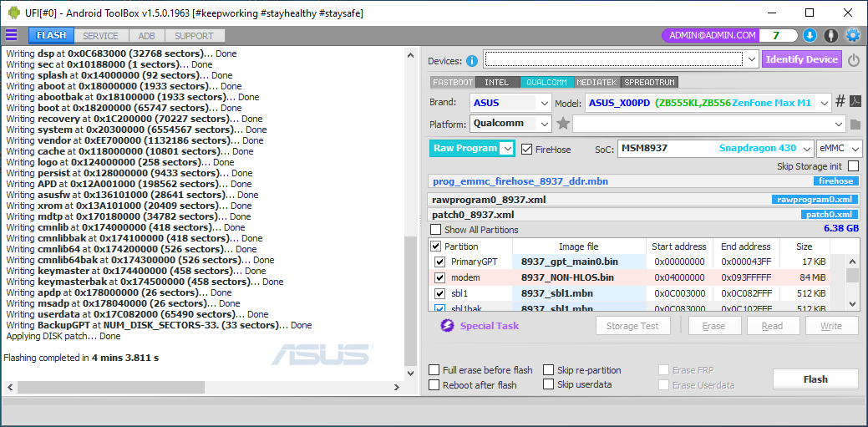This screenshot has height=427, width=868.
Task: Click the Storage Test button
Action: tap(633, 326)
